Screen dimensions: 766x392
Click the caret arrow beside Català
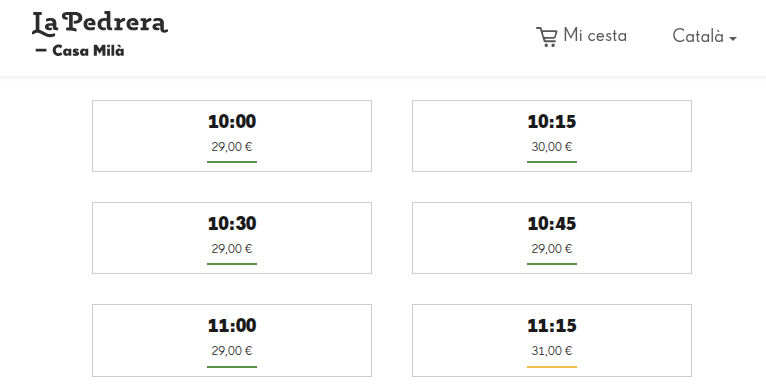(733, 39)
